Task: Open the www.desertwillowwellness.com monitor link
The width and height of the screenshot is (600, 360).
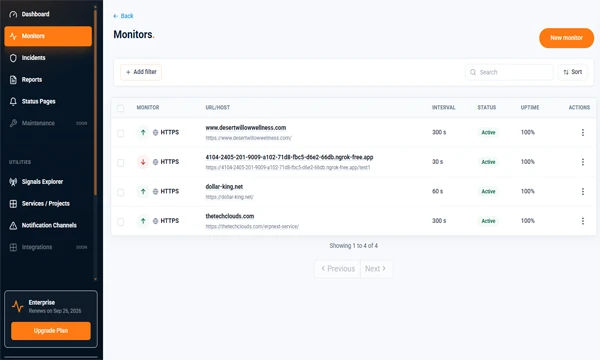Action: [246, 128]
